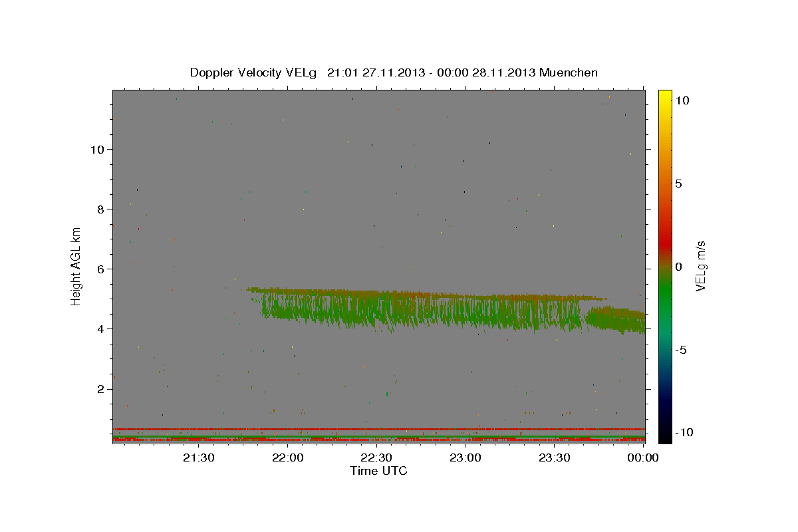Click the 22:00 time tick label
The width and height of the screenshot is (798, 532).
[x=288, y=458]
